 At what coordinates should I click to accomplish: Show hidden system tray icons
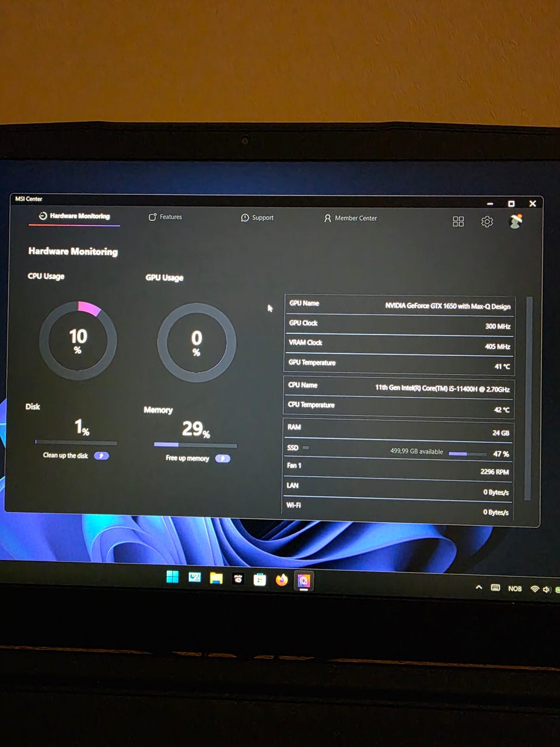tap(479, 587)
